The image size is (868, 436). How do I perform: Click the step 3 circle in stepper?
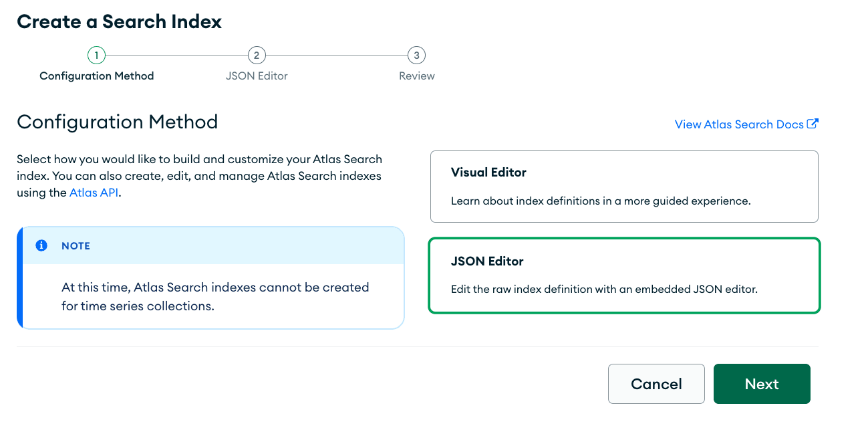tap(416, 55)
